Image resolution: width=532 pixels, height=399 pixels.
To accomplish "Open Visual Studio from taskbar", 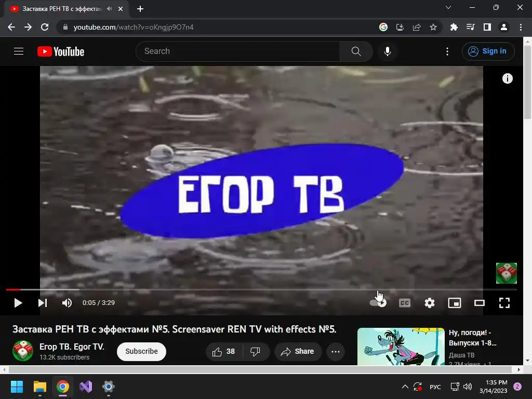I will [86, 387].
